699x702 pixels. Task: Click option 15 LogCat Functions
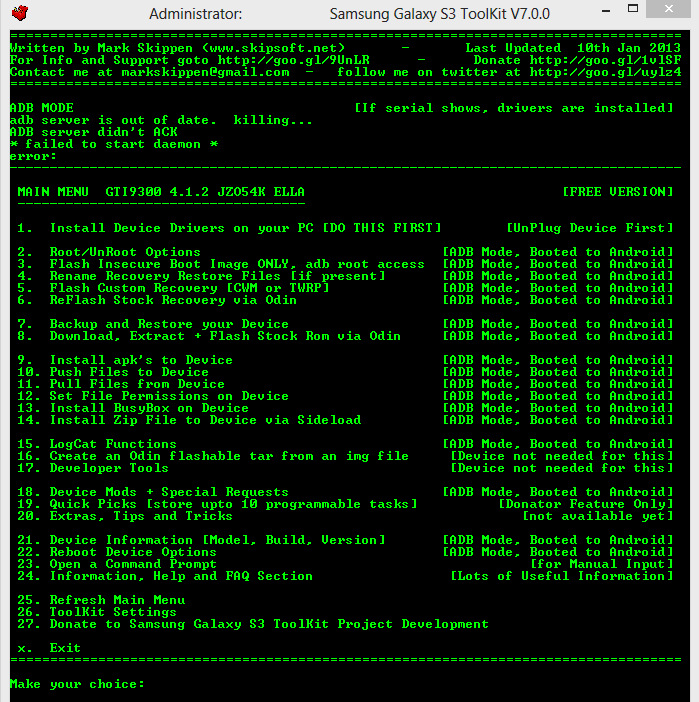coord(97,444)
